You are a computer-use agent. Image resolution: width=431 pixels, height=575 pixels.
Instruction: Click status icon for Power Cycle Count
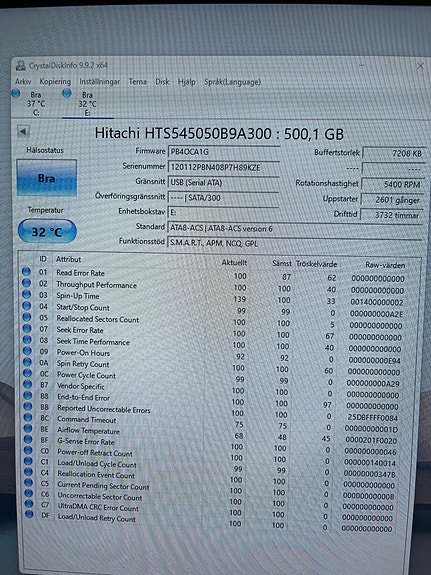28,373
